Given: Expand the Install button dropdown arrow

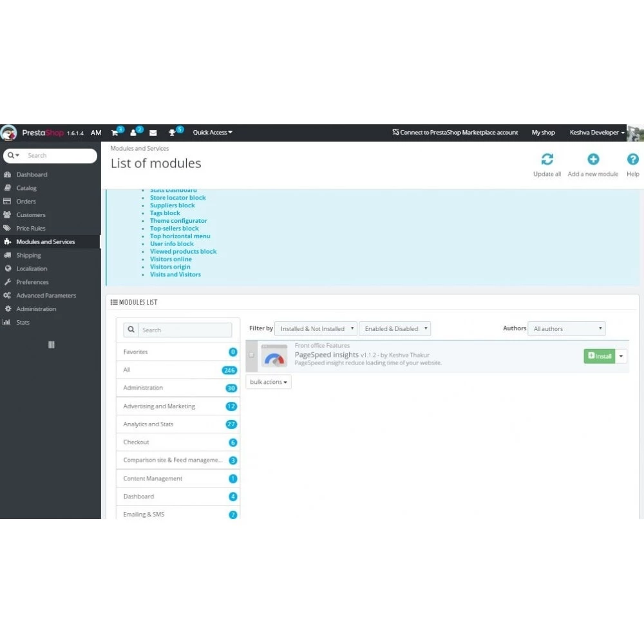Looking at the screenshot, I should (x=621, y=356).
